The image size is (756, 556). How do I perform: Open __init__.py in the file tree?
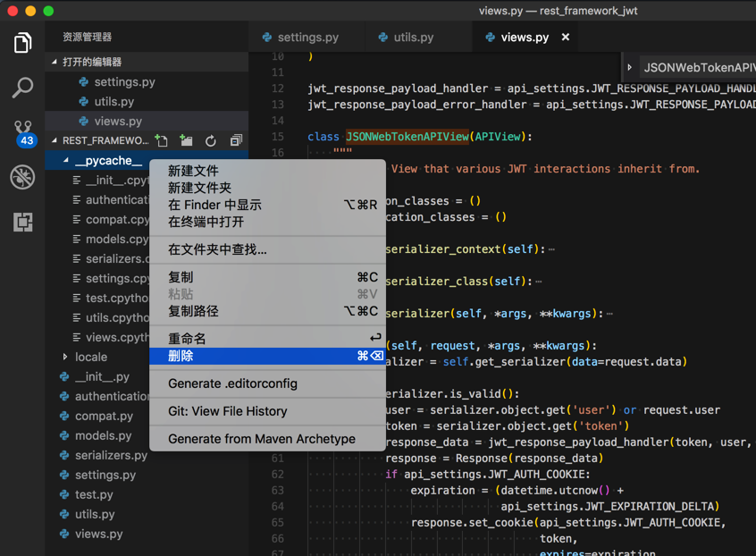(102, 376)
